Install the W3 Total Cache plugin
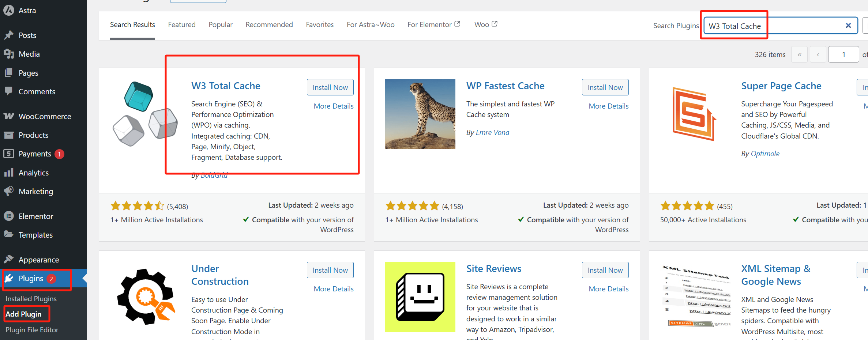868x340 pixels. [x=330, y=87]
